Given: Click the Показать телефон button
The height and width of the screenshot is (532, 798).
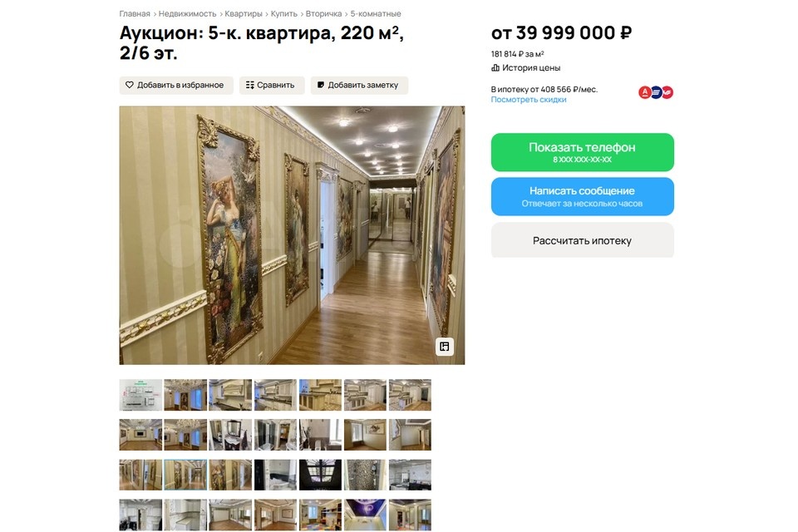Looking at the screenshot, I should [582, 152].
